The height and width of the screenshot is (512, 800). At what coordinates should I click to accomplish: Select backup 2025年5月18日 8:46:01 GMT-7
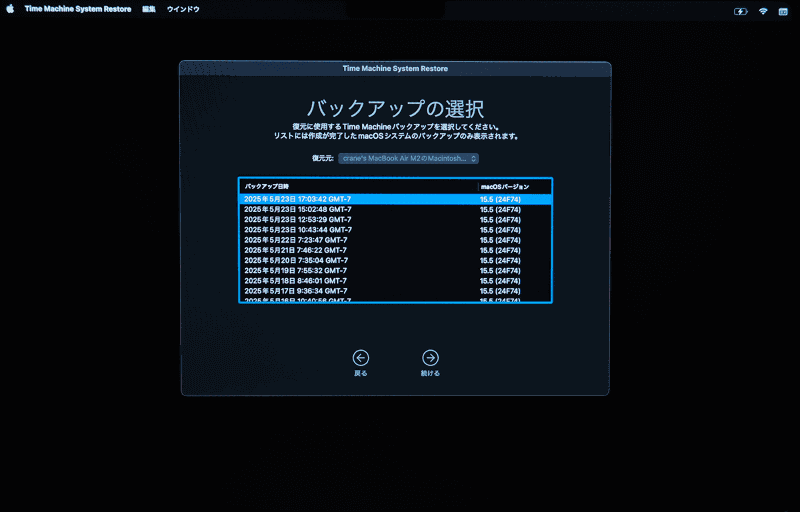[x=395, y=281]
